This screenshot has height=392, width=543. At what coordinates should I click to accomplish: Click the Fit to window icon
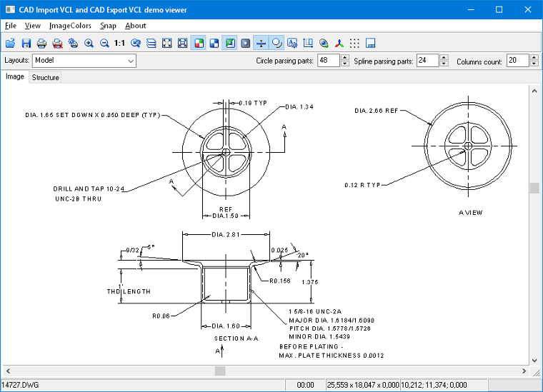tap(166, 43)
